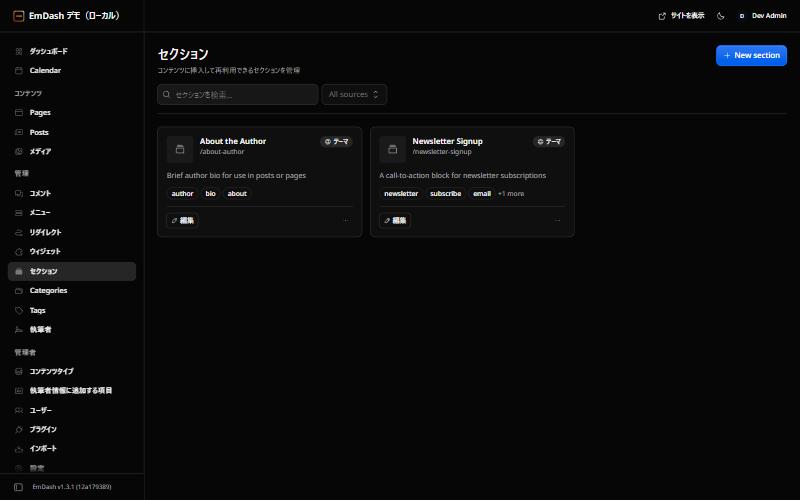Collapse sidebar with the panel icon
800x500 pixels.
coord(18,487)
